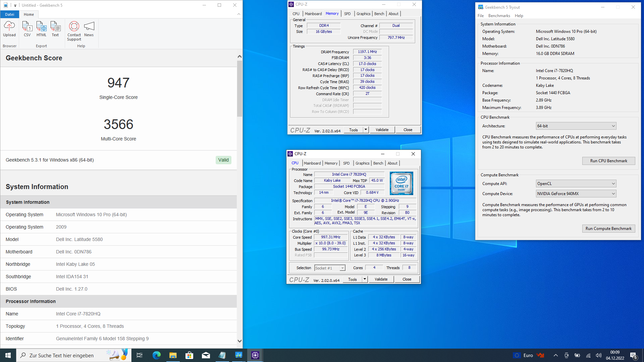Screen dimensions: 644x362
Task: Click Run CPU Benchmark button
Action: (608, 161)
